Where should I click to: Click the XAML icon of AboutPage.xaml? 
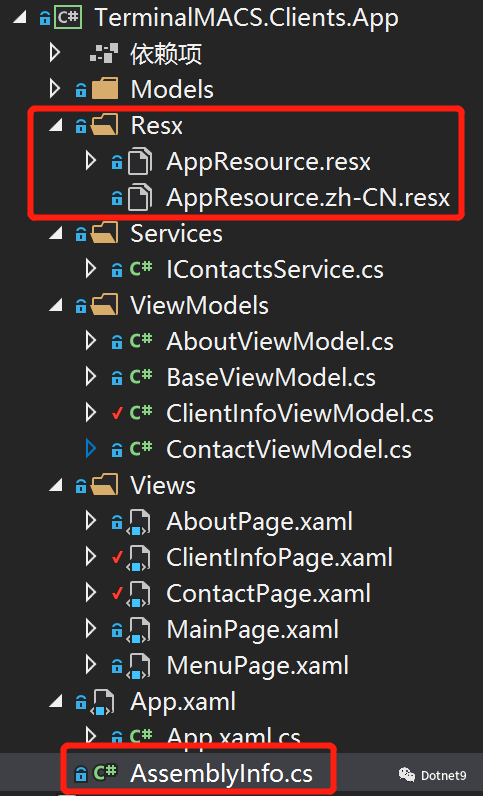point(139,522)
